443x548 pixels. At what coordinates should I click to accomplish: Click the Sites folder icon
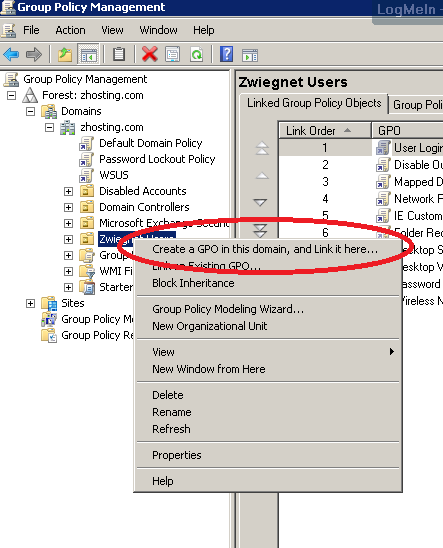point(49,303)
